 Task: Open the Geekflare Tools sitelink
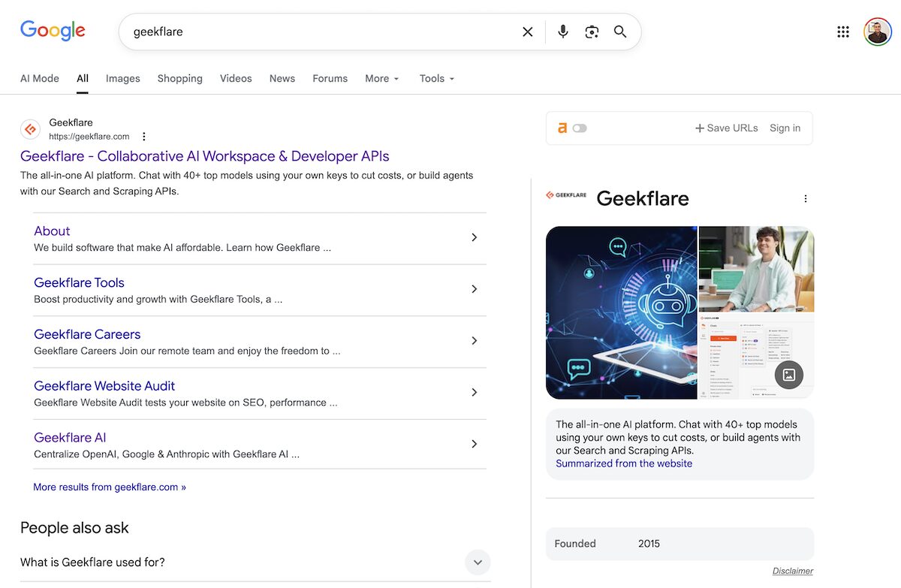(x=79, y=283)
